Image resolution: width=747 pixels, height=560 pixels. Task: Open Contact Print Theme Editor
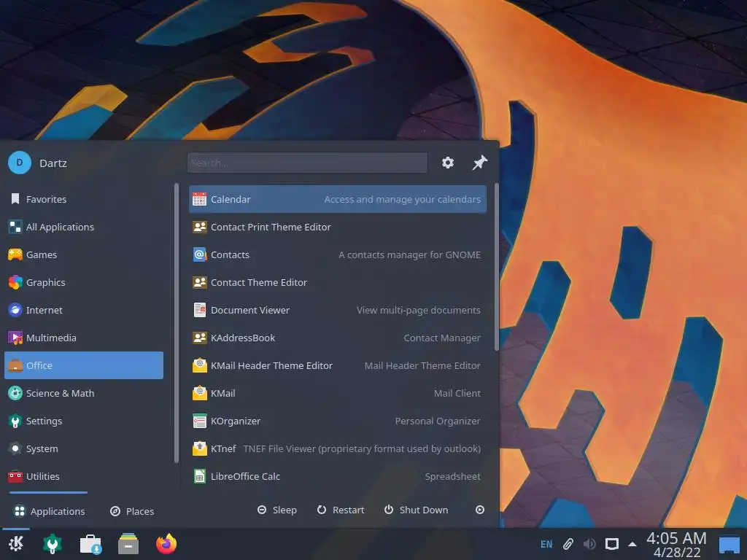click(338, 227)
